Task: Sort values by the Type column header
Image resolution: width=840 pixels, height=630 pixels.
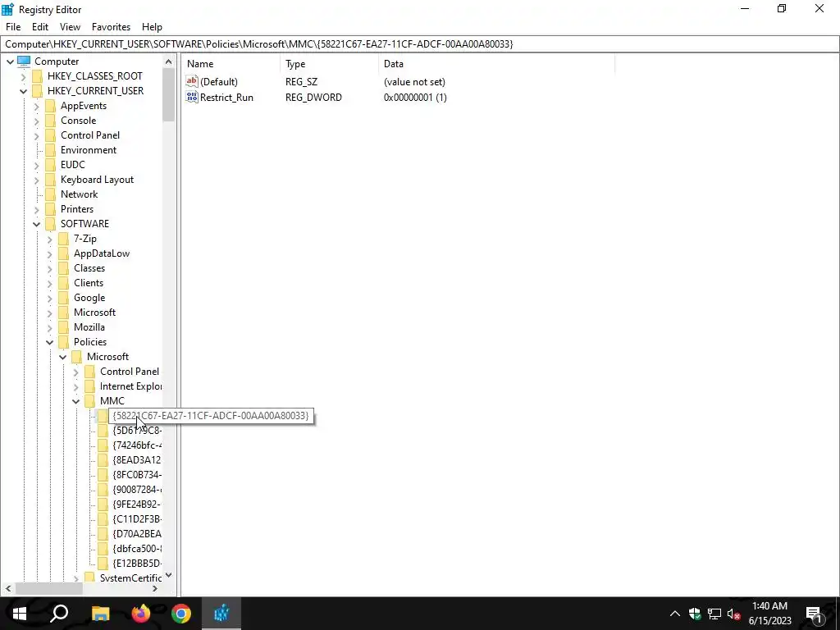Action: (x=329, y=64)
